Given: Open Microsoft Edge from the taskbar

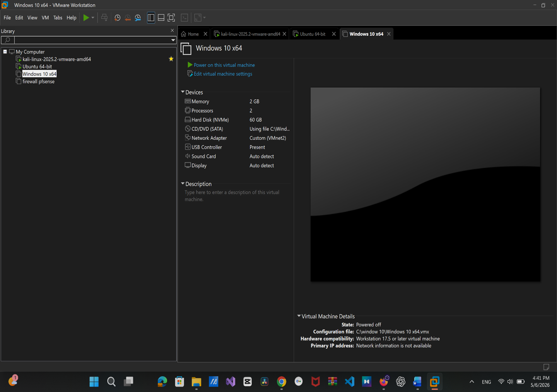Looking at the screenshot, I should click(162, 382).
